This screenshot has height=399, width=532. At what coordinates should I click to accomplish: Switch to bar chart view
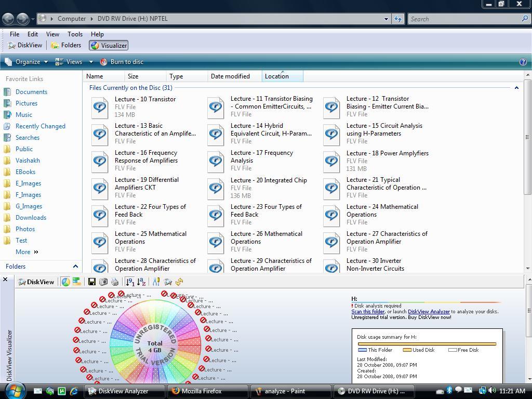77,282
